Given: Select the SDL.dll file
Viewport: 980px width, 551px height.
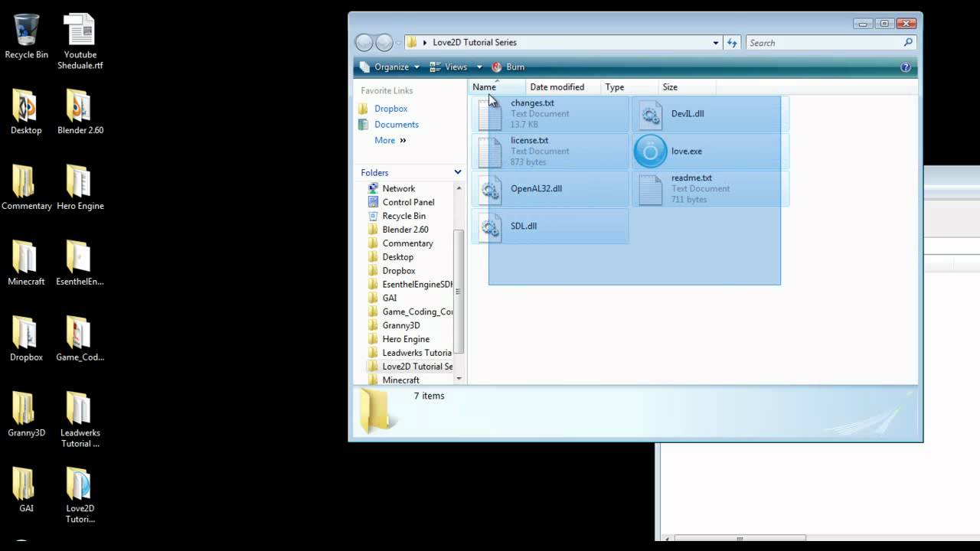Looking at the screenshot, I should [x=550, y=227].
